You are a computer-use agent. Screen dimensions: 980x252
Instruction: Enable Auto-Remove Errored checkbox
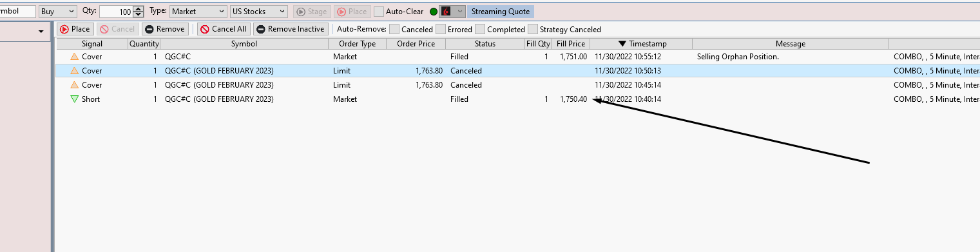[441, 29]
